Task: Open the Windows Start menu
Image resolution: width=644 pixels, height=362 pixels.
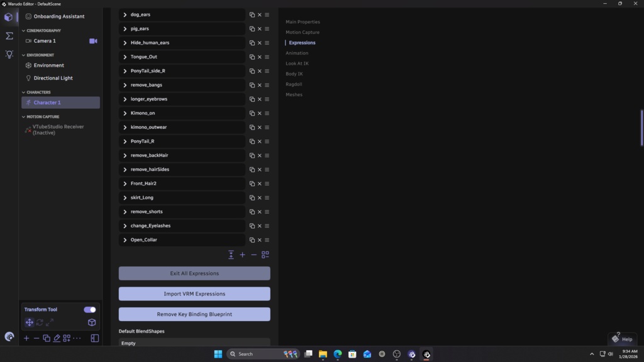Action: point(218,354)
